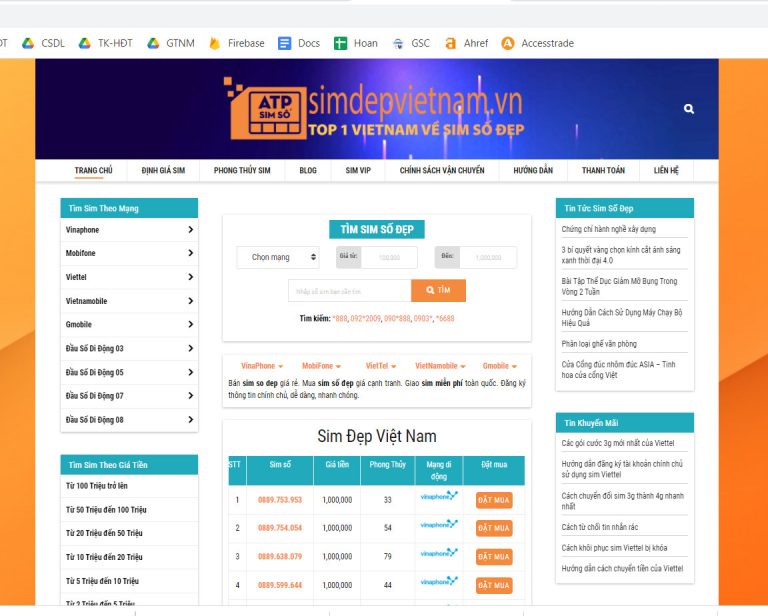Open the Docs bookmark
Viewport: 768px width, 616px height.
coord(299,43)
